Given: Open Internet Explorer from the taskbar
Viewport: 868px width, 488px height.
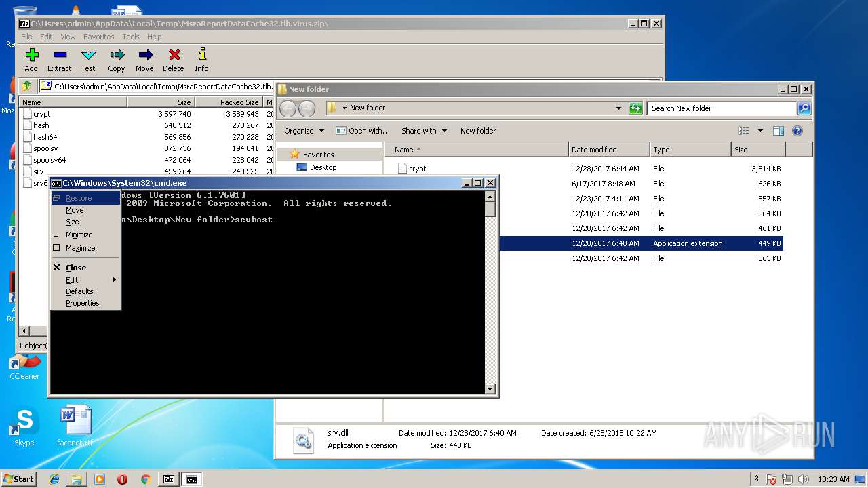Looking at the screenshot, I should (x=54, y=479).
